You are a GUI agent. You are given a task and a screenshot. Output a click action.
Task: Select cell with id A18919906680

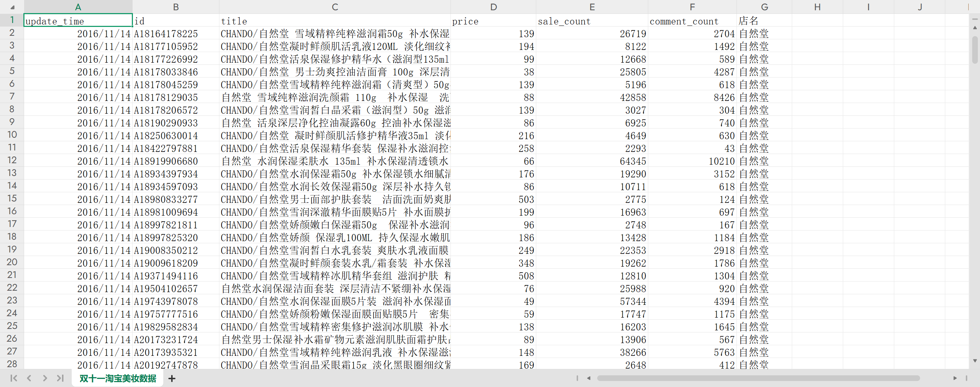click(176, 161)
